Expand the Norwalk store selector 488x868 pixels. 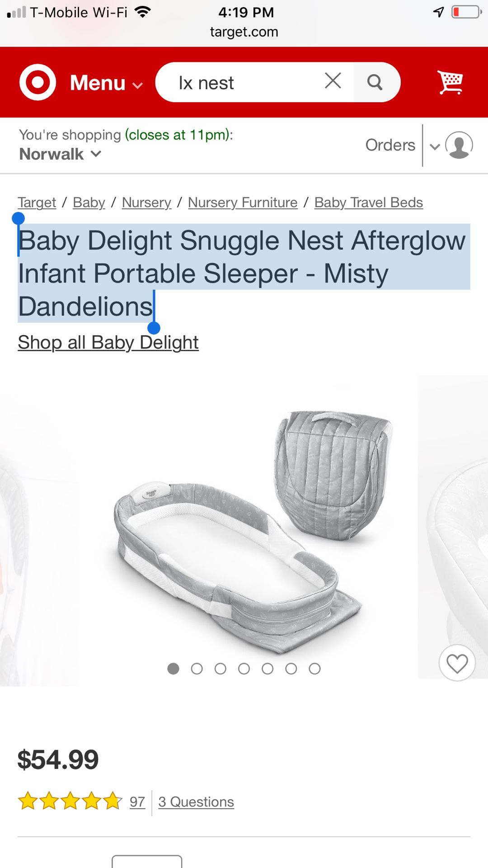point(60,154)
